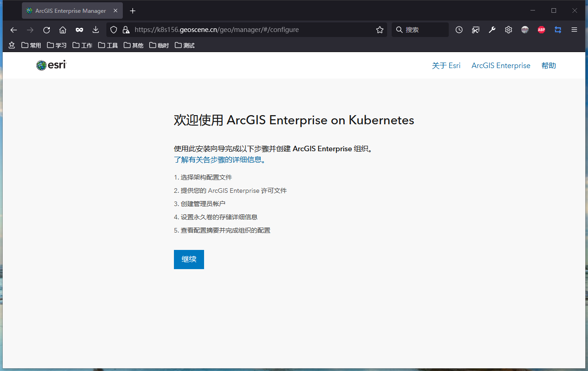
Task: Open the gear settings icon
Action: [509, 30]
